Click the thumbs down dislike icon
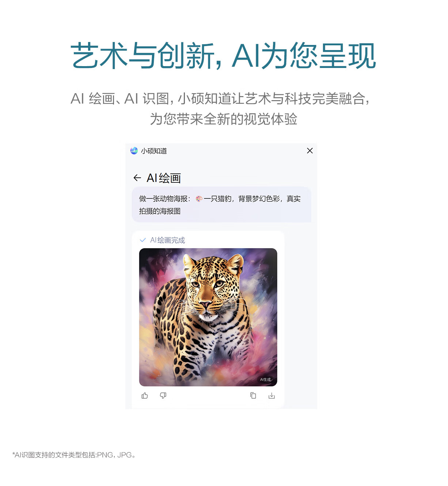This screenshot has height=486, width=448. click(163, 395)
